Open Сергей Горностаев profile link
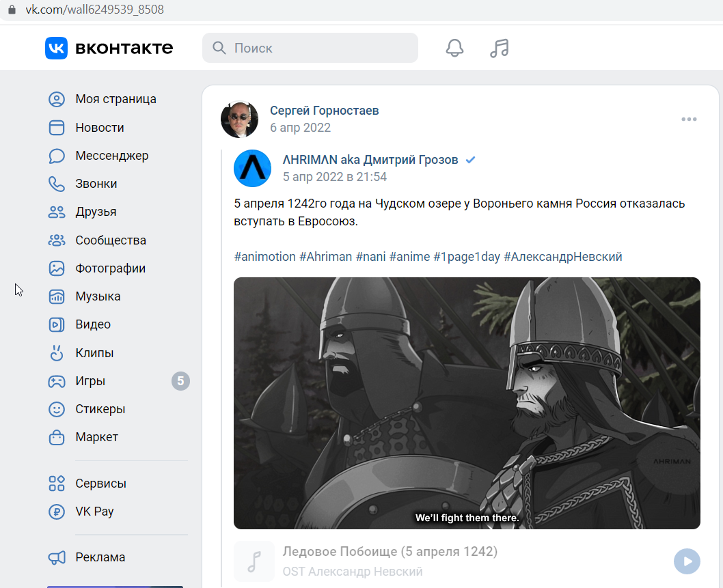Image resolution: width=723 pixels, height=588 pixels. [x=324, y=111]
